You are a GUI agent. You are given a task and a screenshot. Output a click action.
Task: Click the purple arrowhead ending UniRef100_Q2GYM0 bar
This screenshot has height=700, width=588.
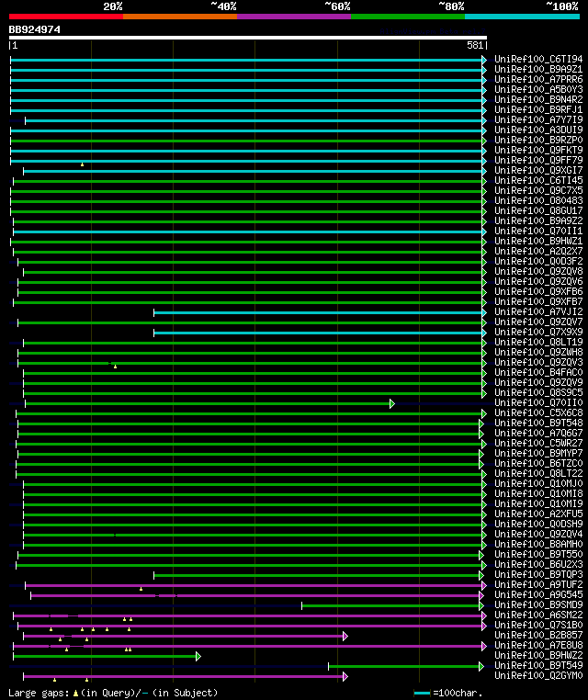click(x=345, y=677)
